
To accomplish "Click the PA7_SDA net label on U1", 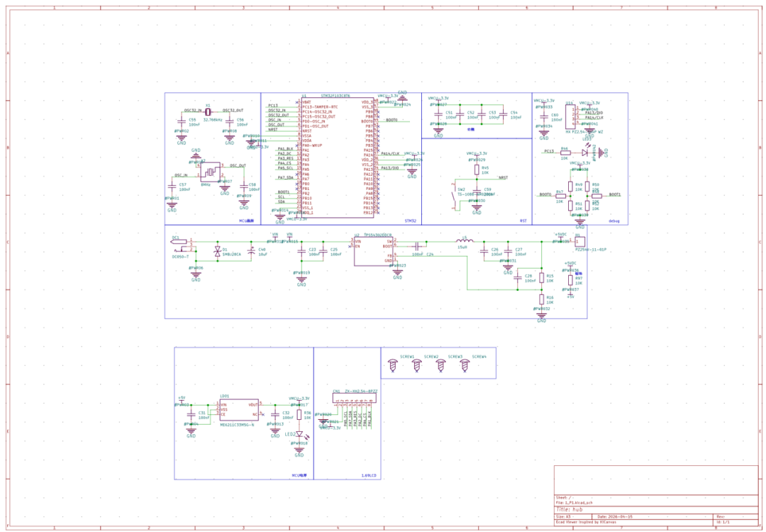I will (x=285, y=177).
